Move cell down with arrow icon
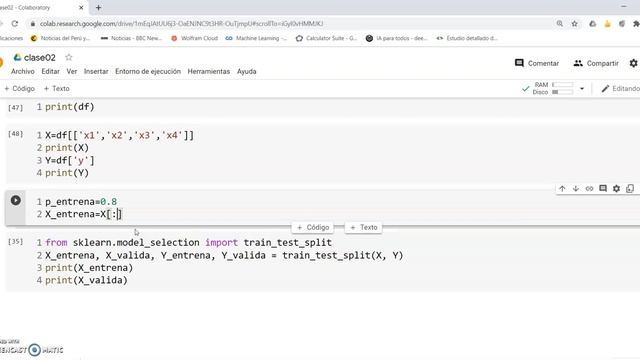The height and width of the screenshot is (360, 640). point(576,189)
